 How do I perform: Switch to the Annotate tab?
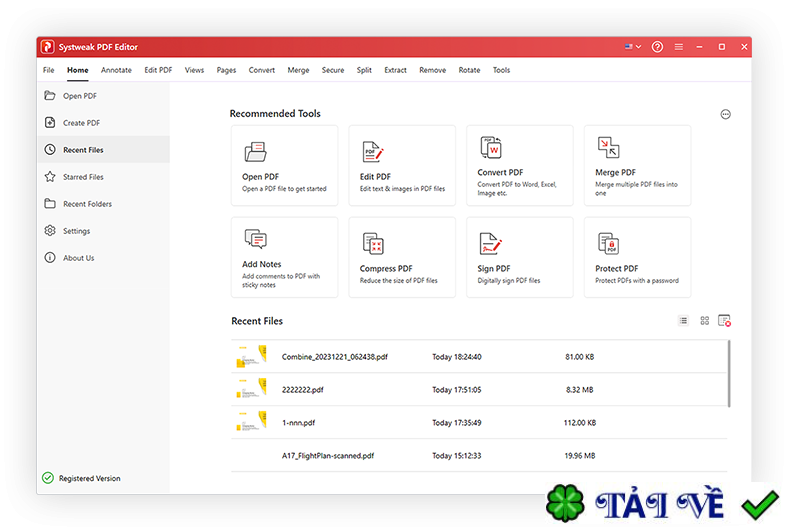[x=116, y=70]
